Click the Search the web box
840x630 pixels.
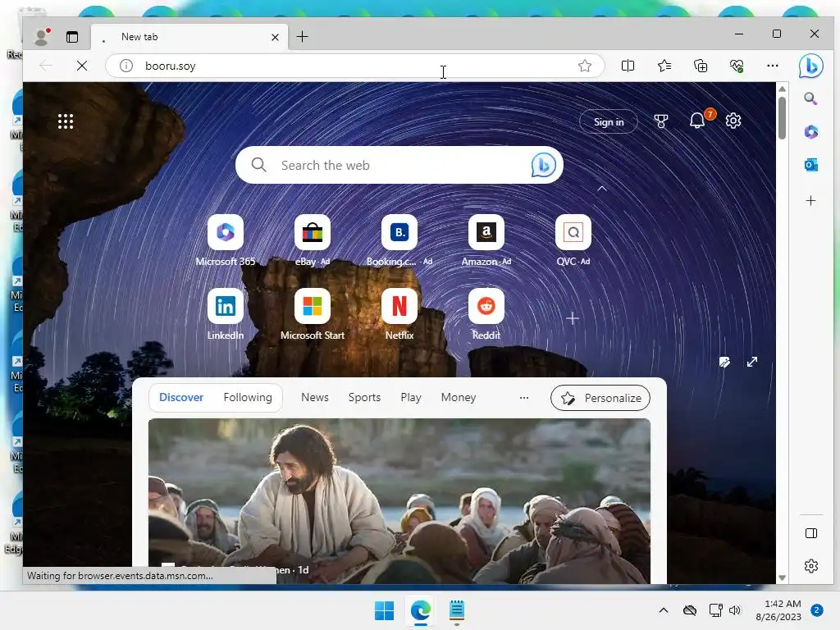tap(399, 165)
